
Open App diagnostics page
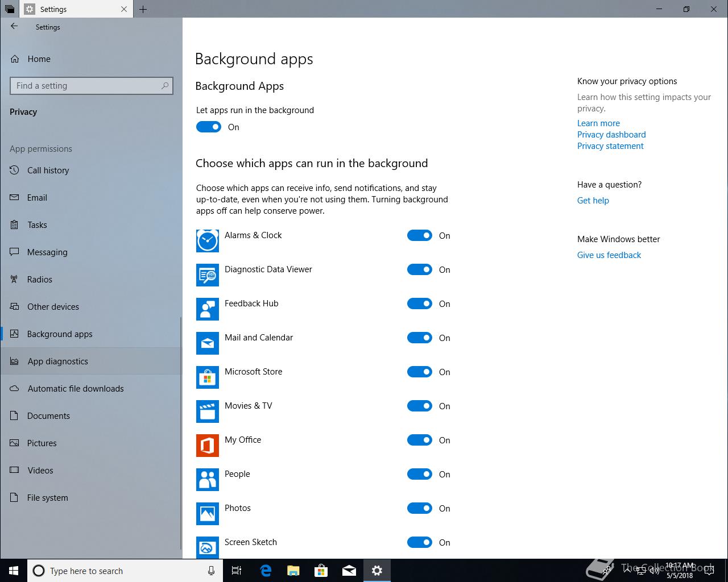91,361
